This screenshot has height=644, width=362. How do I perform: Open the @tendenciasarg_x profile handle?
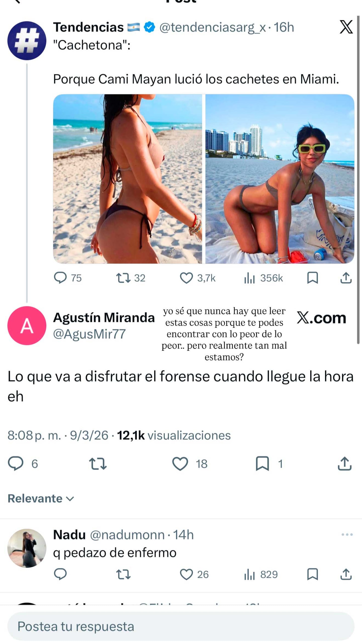(212, 27)
